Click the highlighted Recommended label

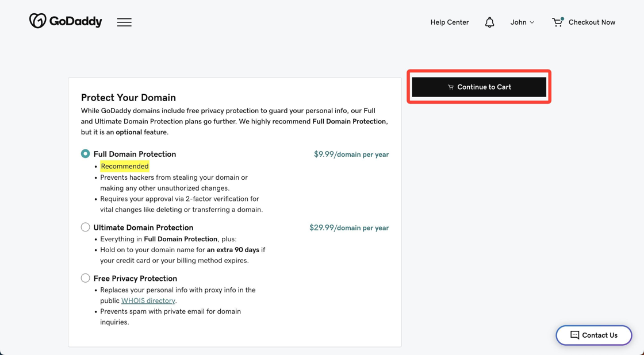pos(125,166)
